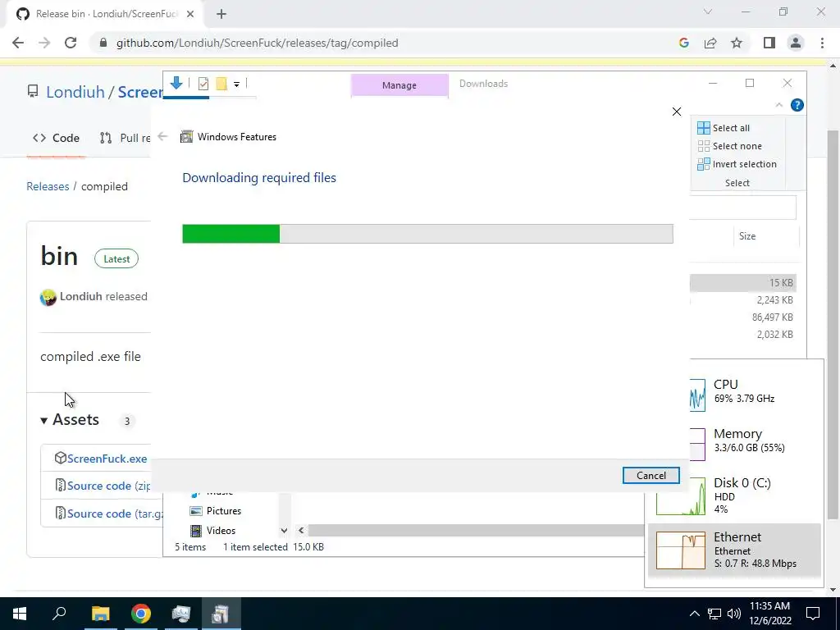Select Disk 0 (C:) in Task Manager
Viewport: 840px width, 630px height.
pos(734,495)
